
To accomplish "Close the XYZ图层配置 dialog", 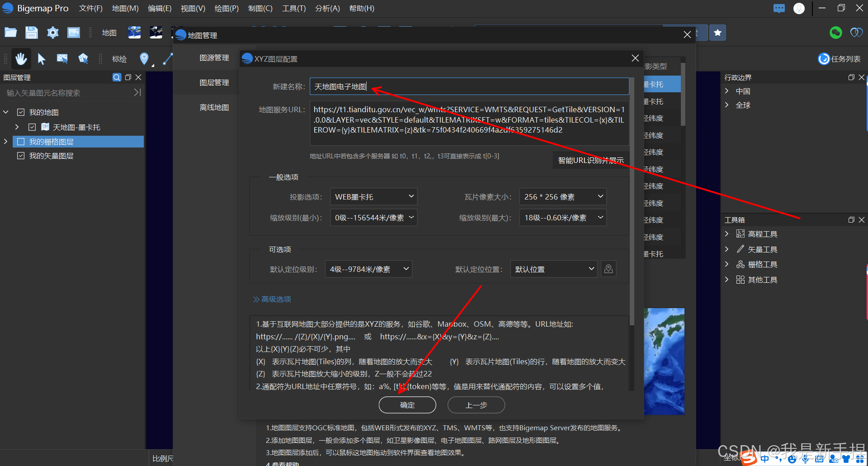I will pyautogui.click(x=635, y=58).
